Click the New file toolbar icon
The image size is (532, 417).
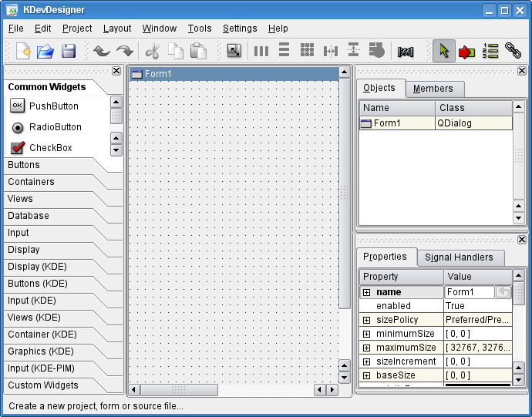point(23,52)
